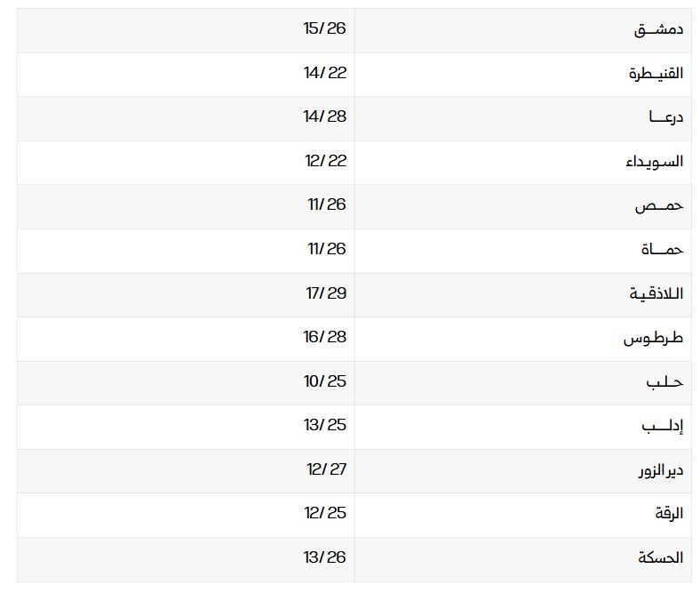Click the 16/28 temperature cell

click(x=324, y=337)
